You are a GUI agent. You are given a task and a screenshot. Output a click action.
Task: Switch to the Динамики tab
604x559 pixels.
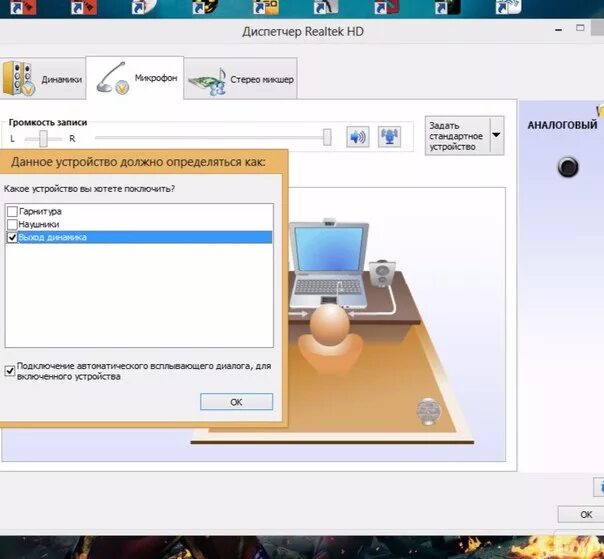point(42,78)
